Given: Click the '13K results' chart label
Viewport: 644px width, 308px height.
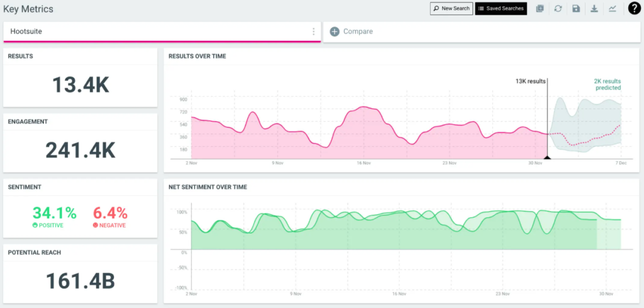Looking at the screenshot, I should coord(531,81).
